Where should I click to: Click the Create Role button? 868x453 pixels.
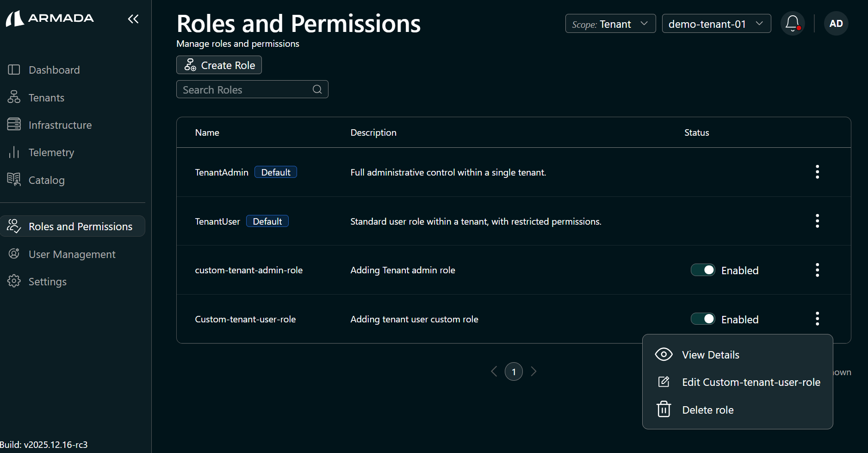click(218, 65)
